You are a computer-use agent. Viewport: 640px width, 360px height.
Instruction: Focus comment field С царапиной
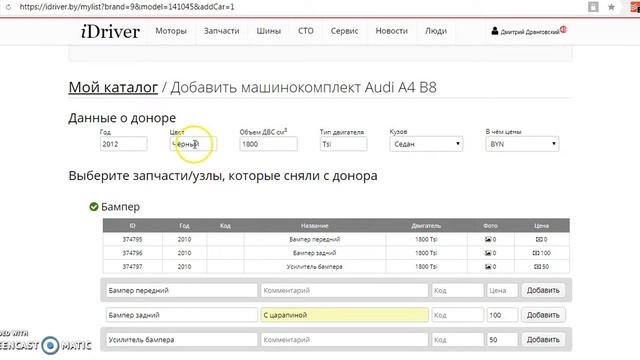click(x=344, y=315)
